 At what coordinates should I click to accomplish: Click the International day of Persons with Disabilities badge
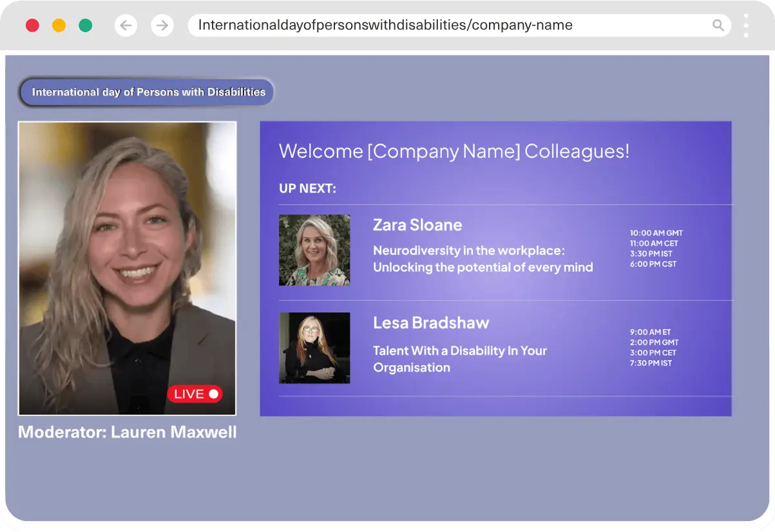point(148,92)
